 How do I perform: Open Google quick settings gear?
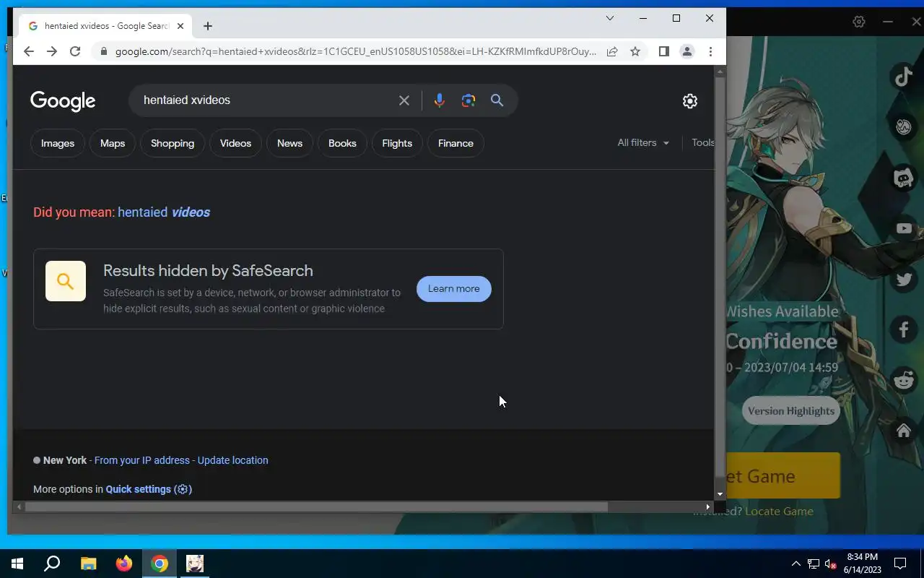(x=690, y=101)
